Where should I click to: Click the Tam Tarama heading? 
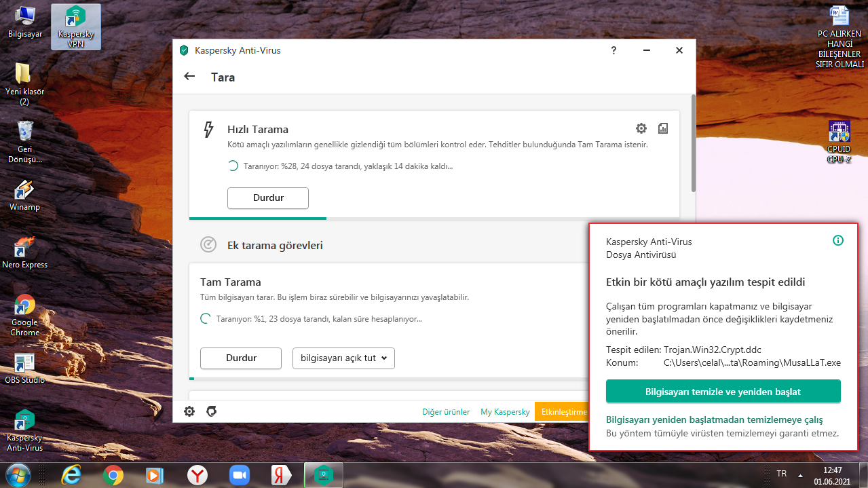click(x=231, y=282)
